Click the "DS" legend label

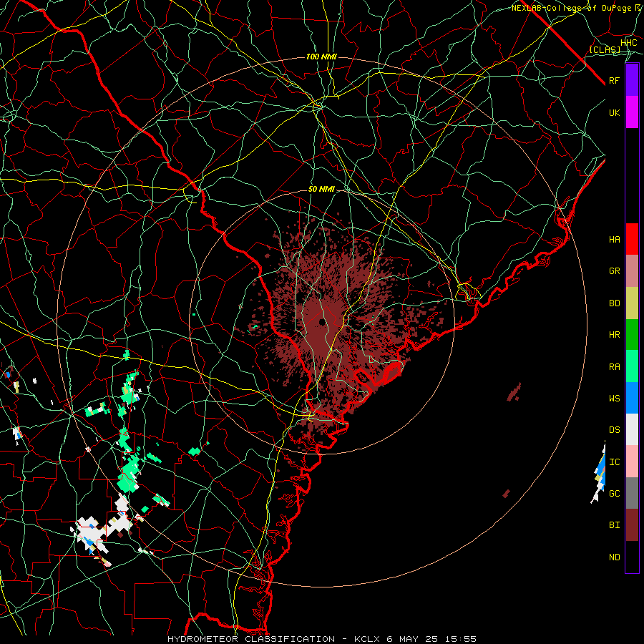point(615,430)
